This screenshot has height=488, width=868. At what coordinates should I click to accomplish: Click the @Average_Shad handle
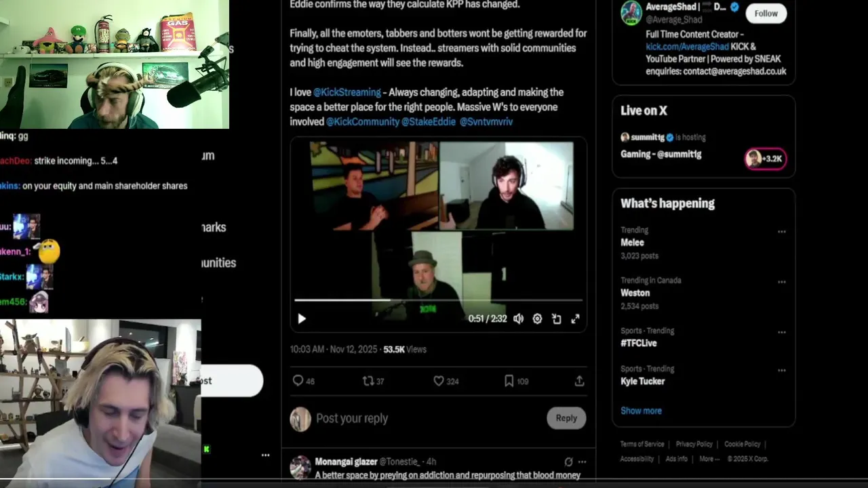click(673, 20)
